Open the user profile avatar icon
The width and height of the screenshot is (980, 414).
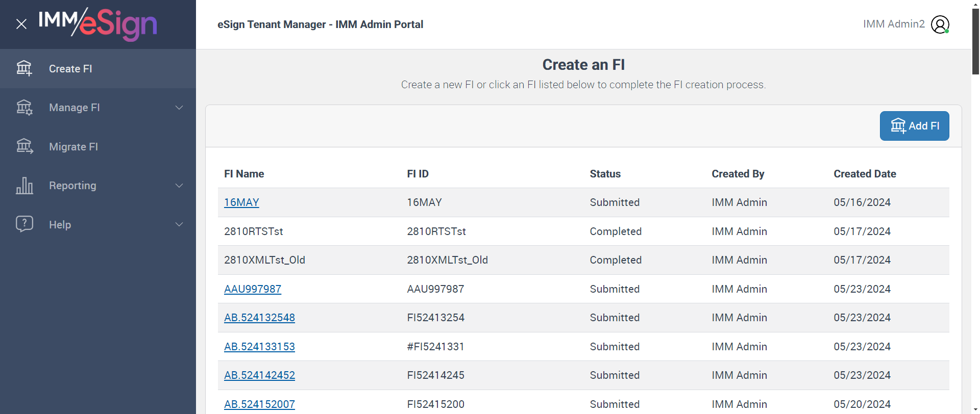940,24
